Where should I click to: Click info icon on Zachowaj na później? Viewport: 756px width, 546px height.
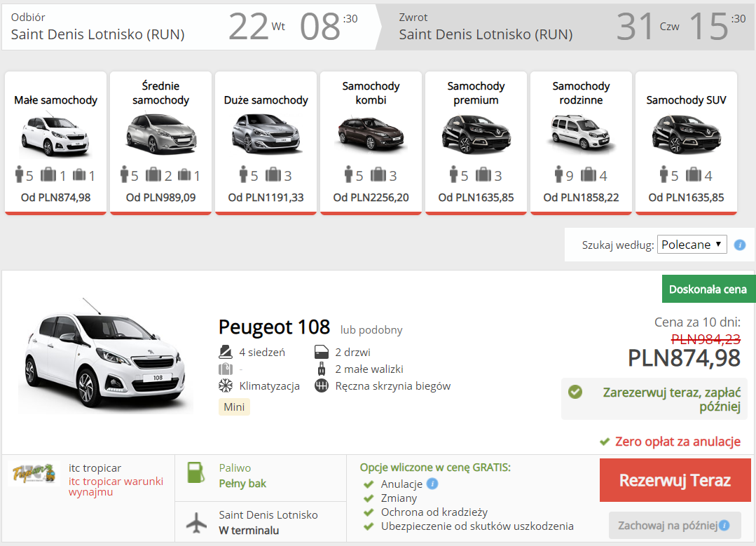pos(724,525)
